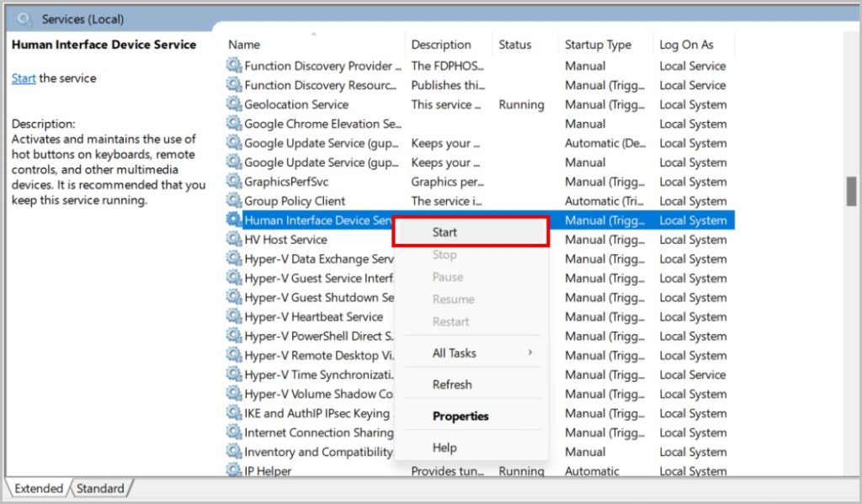862x504 pixels.
Task: Click the Google Chrome Elevation Service gear icon
Action: point(234,123)
